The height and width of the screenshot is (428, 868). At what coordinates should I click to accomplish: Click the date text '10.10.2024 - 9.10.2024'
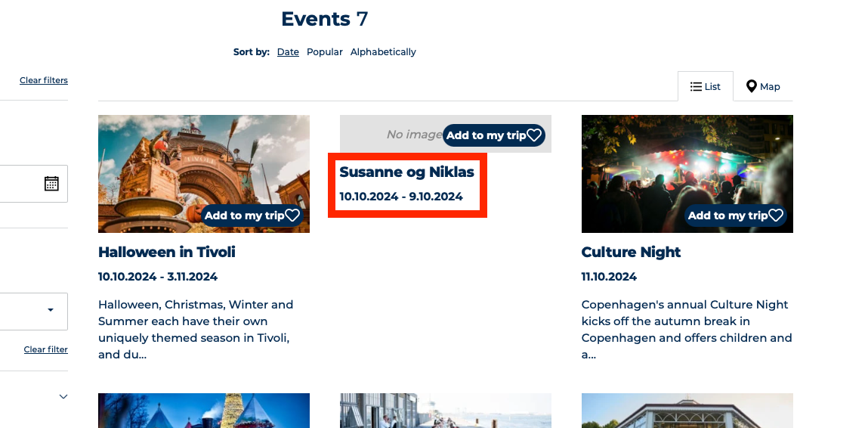pos(401,197)
